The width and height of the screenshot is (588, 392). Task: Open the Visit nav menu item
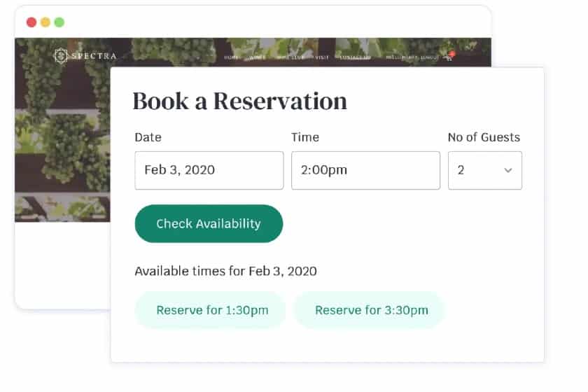(322, 57)
